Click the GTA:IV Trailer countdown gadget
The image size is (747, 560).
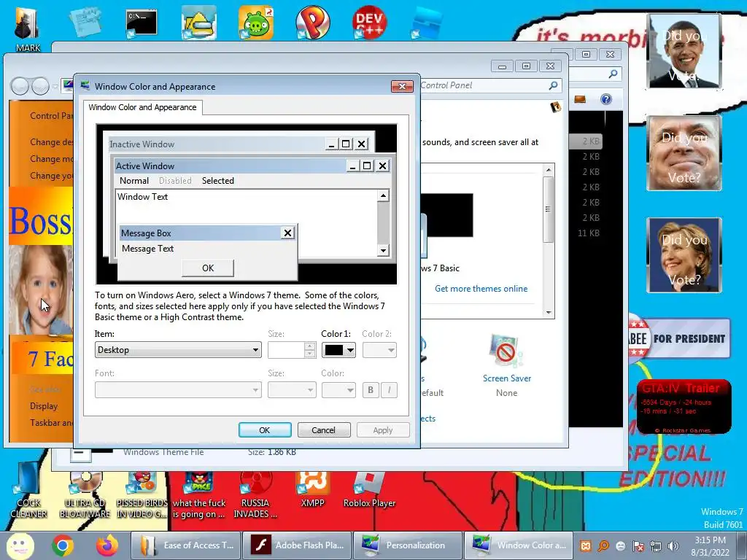[684, 407]
